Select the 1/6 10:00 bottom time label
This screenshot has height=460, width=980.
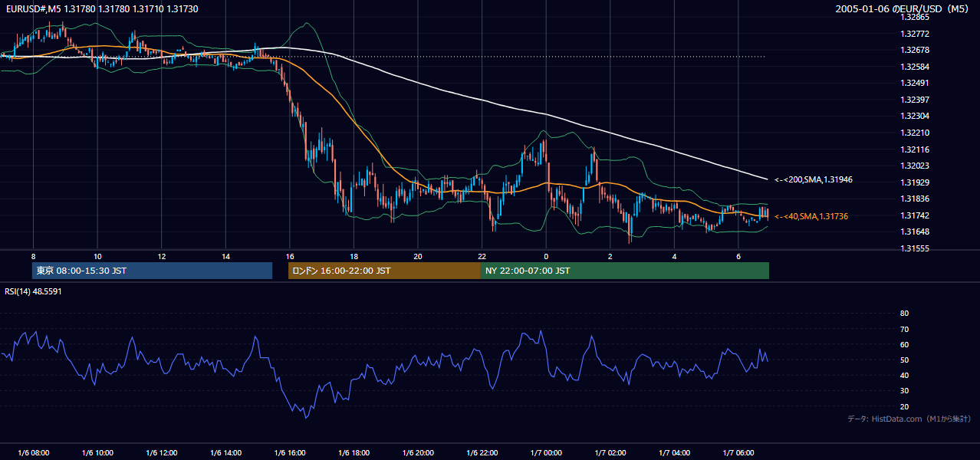97,453
